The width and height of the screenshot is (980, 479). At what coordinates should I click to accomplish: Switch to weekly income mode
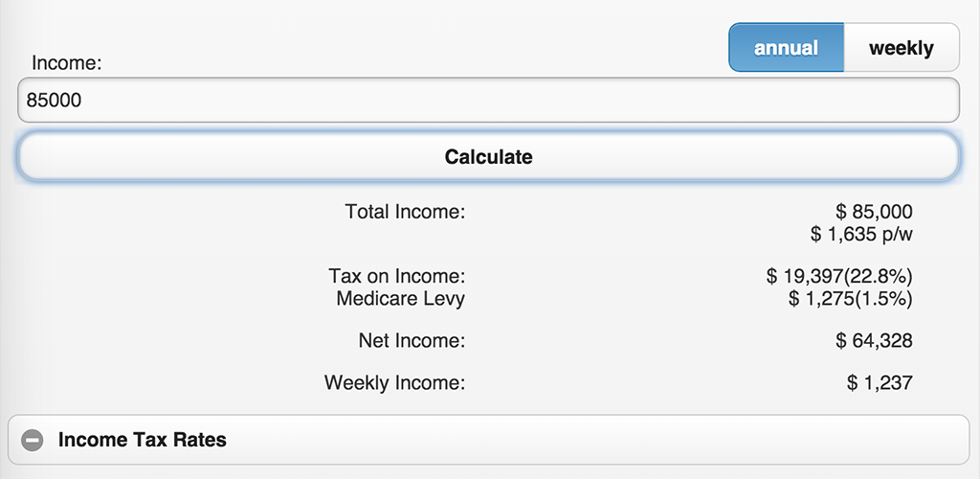click(901, 48)
